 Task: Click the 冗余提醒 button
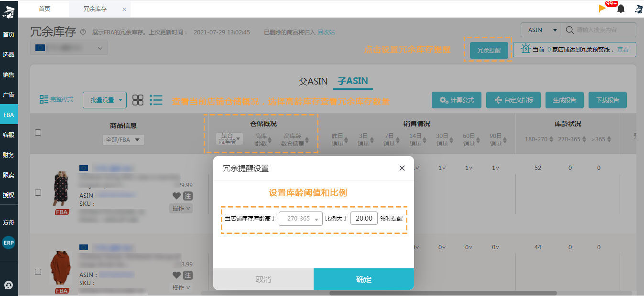point(489,50)
